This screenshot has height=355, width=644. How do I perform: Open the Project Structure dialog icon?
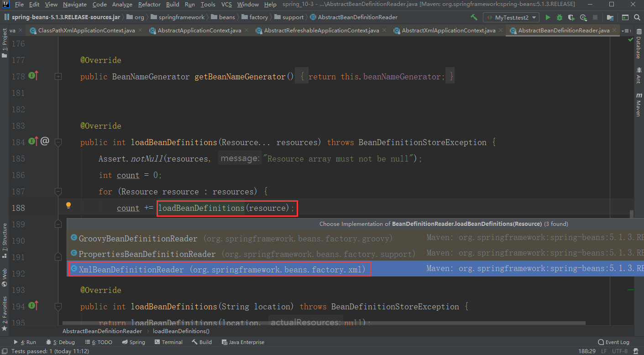[610, 17]
